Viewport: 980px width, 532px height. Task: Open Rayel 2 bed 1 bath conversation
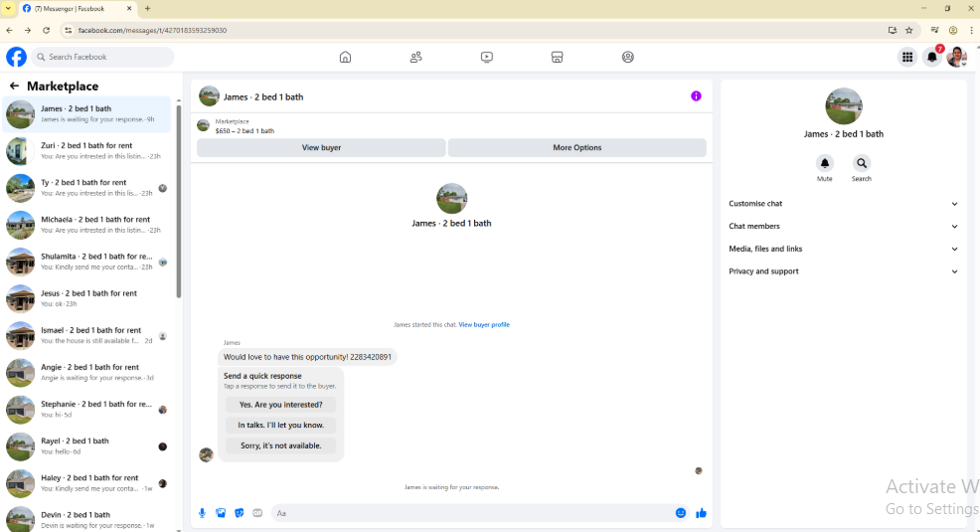coord(86,445)
